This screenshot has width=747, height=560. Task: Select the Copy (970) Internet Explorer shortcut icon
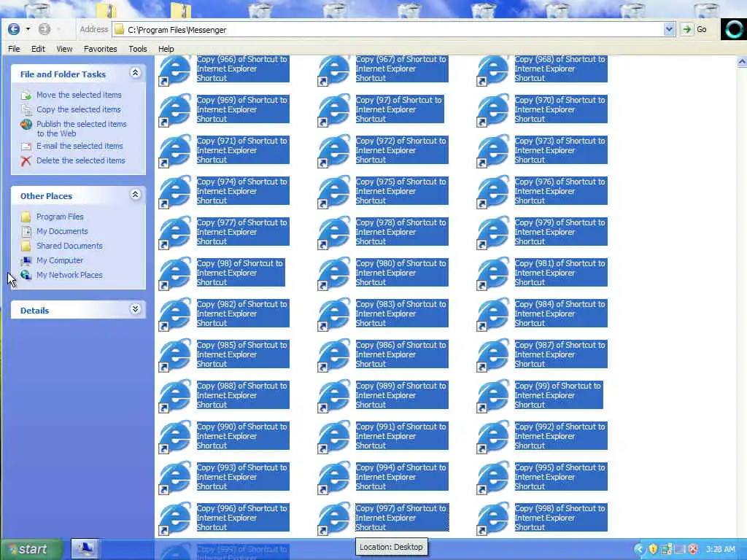(x=494, y=111)
